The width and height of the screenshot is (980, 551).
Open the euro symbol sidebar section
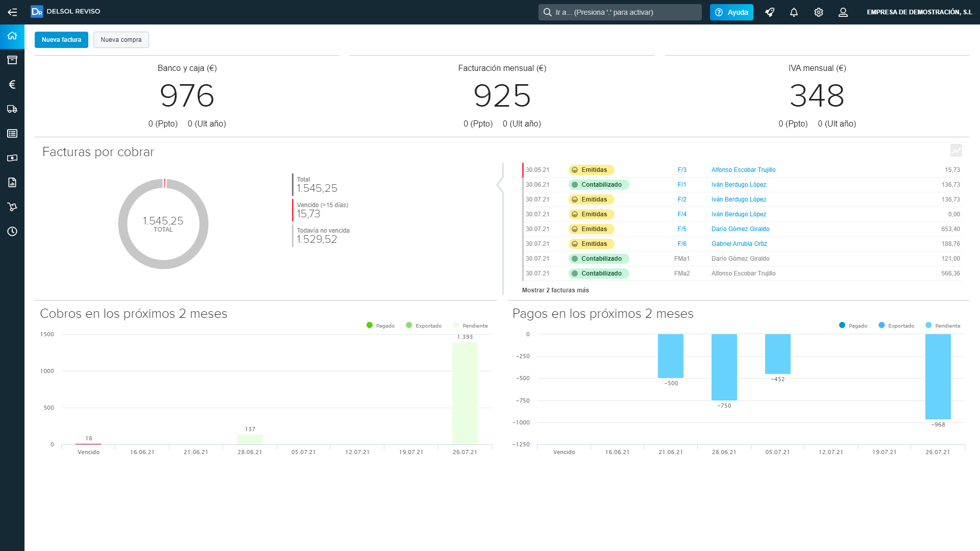click(x=12, y=85)
